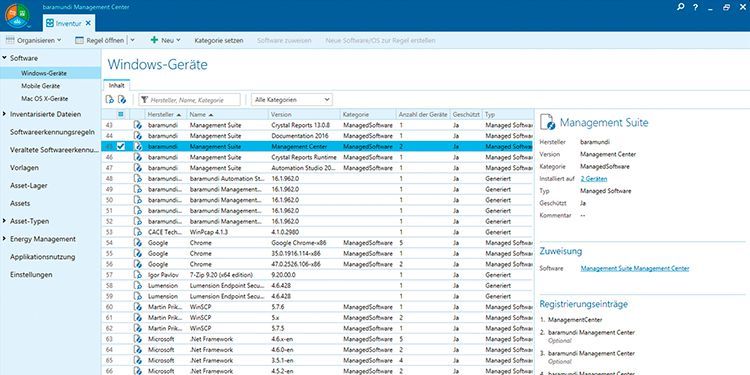Expand Asset-Typen node
Screen dimensions: 750x375
[x=4, y=221]
